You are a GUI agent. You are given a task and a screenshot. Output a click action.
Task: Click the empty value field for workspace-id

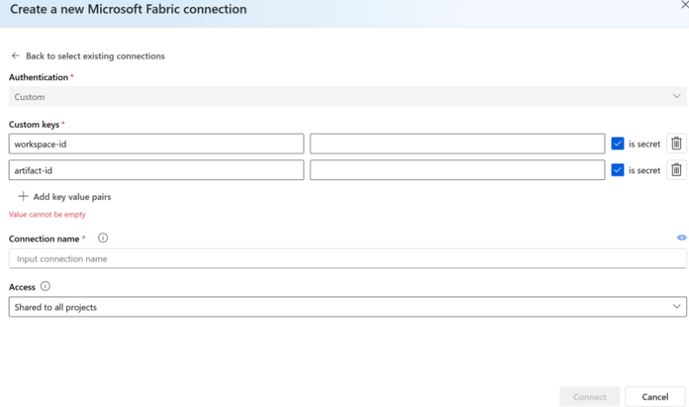pyautogui.click(x=457, y=144)
